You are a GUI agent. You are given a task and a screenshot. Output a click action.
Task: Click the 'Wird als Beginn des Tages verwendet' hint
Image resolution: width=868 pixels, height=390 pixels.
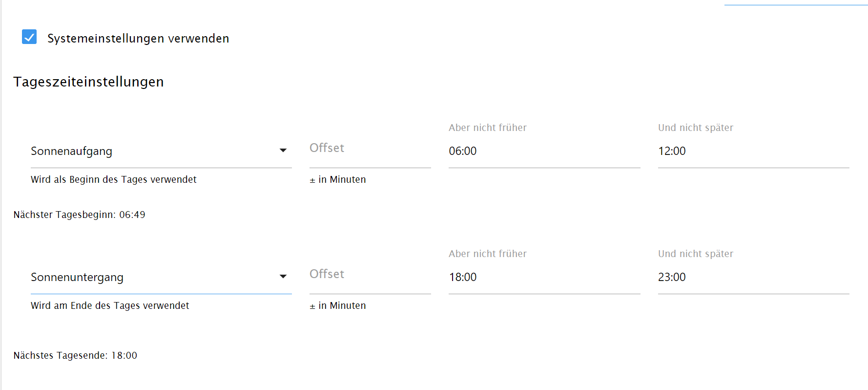point(113,179)
